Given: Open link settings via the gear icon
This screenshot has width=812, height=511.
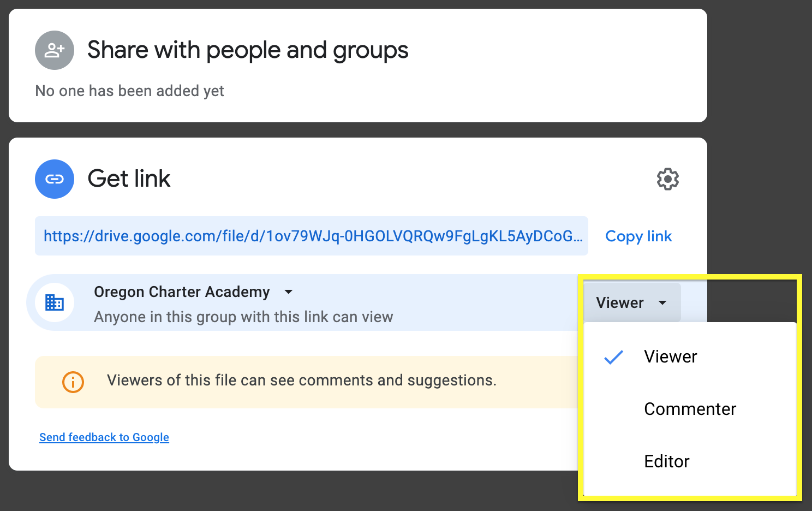Looking at the screenshot, I should click(x=667, y=179).
